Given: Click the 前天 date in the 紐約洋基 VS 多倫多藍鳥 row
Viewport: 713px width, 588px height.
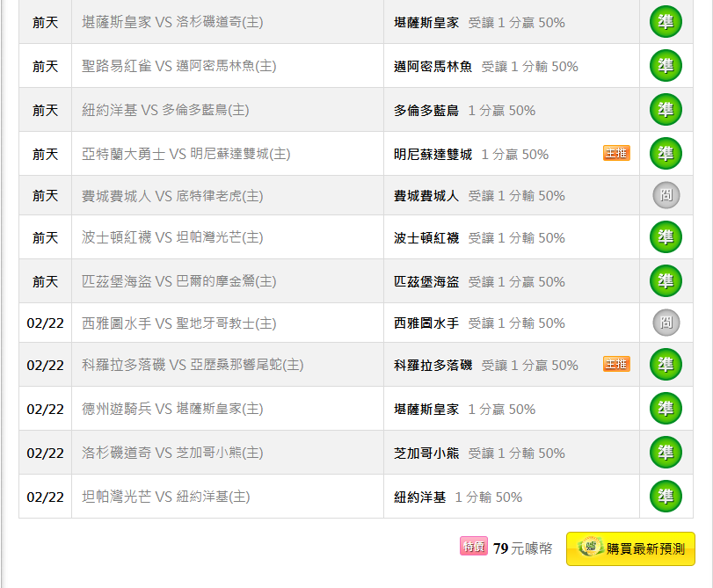Looking at the screenshot, I should [46, 110].
